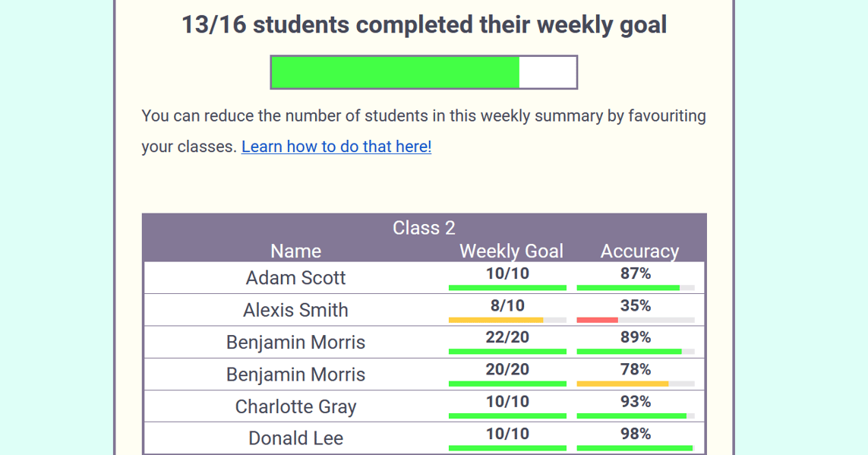Click the "Accuracy" column header
This screenshot has width=868, height=455.
[639, 251]
